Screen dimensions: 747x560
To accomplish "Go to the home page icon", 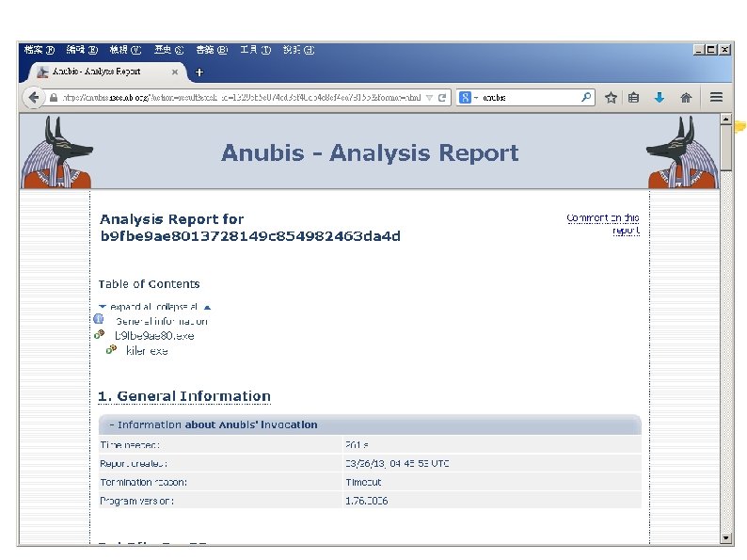I will pos(686,98).
